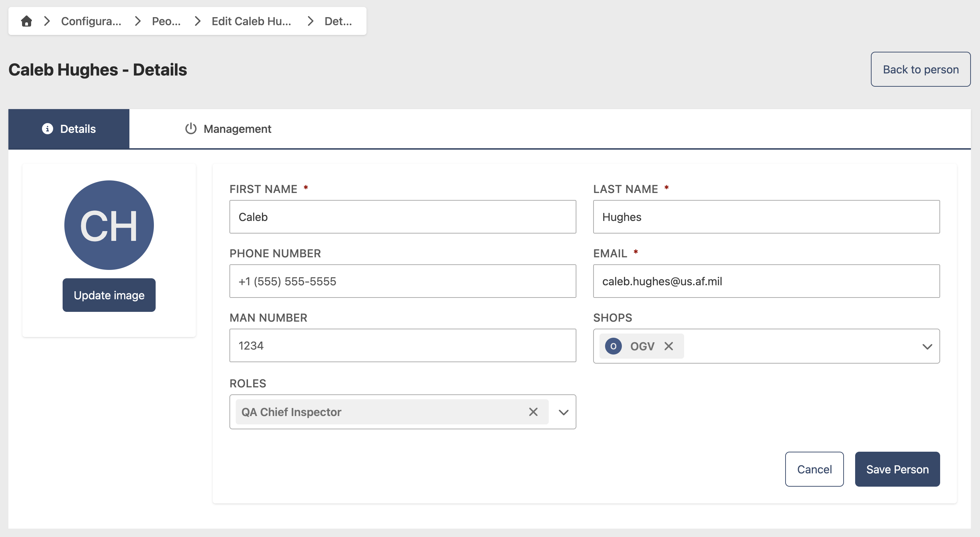Click the OGV shop badge icon
980x537 pixels.
tap(613, 346)
